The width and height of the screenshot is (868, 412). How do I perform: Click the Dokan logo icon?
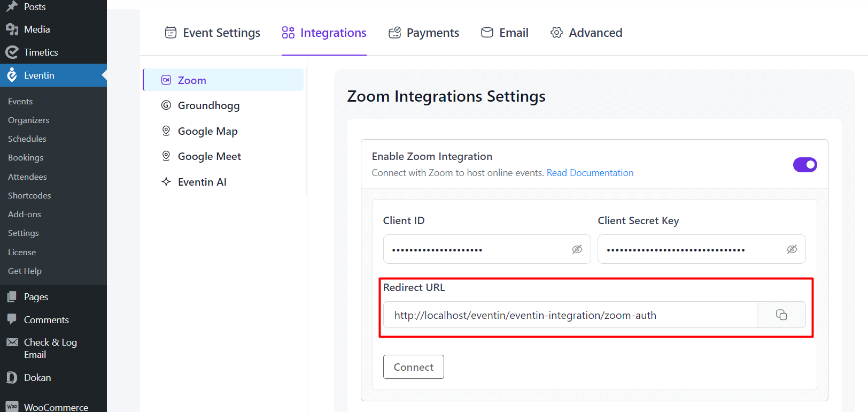(12, 378)
